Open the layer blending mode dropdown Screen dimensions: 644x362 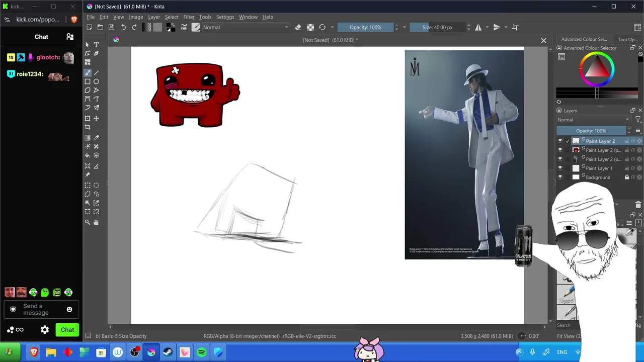click(593, 120)
